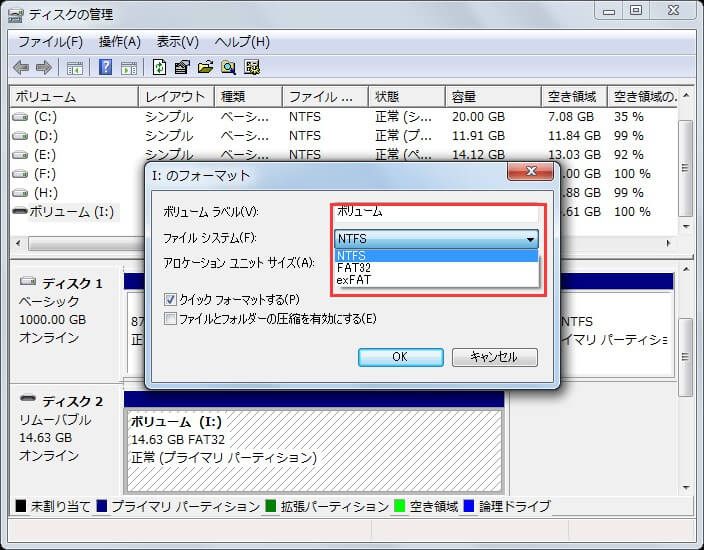Click the bright green 空き領域 legend swatch

(x=399, y=506)
